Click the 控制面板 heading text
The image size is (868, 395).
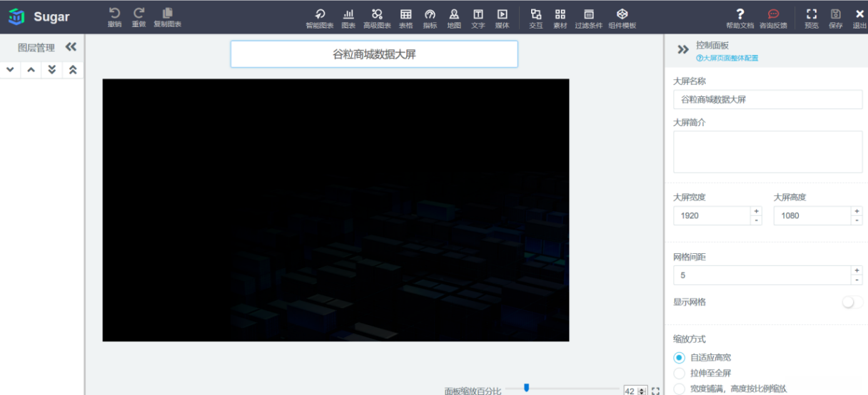coord(712,45)
